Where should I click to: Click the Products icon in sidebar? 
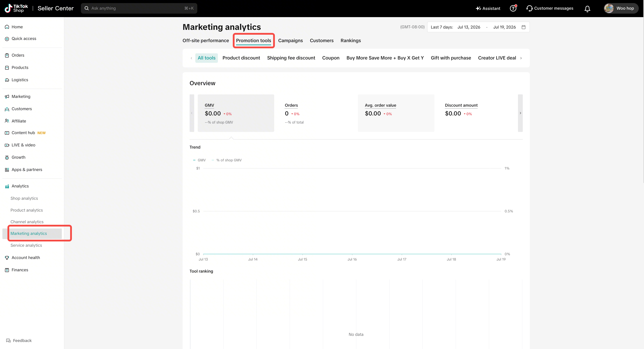[7, 68]
